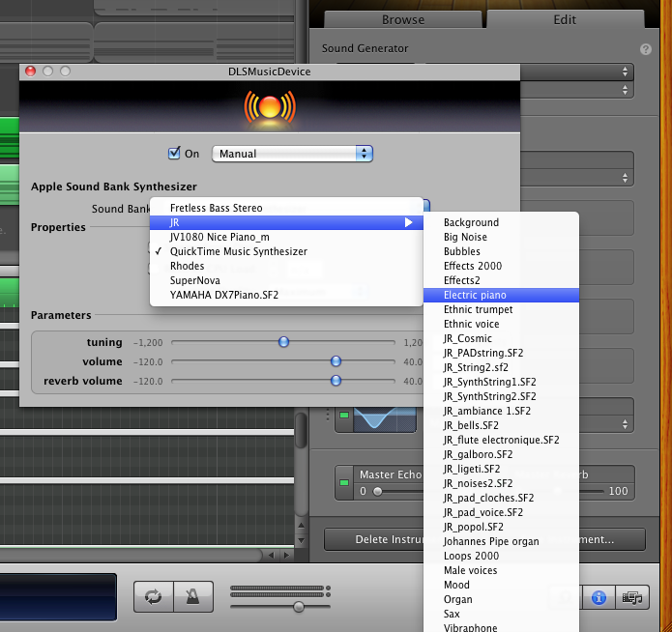Click the Master Echo slider knob
This screenshot has width=672, height=632.
(x=377, y=492)
